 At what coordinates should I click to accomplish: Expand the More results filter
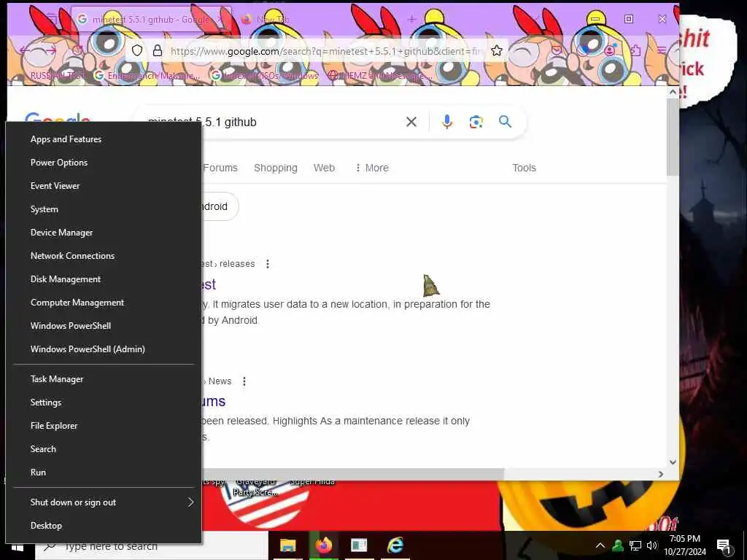point(372,168)
